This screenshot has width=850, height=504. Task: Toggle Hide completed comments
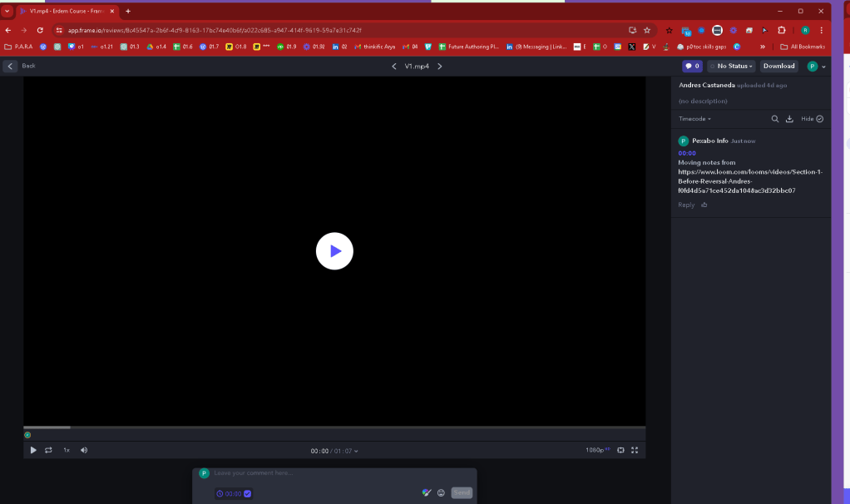tap(812, 119)
